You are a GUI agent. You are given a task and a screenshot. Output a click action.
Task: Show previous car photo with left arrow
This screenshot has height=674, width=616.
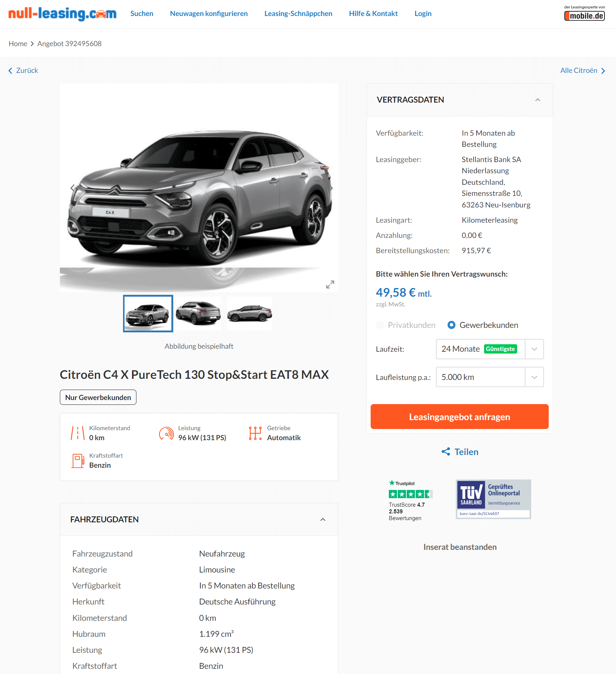click(x=72, y=188)
